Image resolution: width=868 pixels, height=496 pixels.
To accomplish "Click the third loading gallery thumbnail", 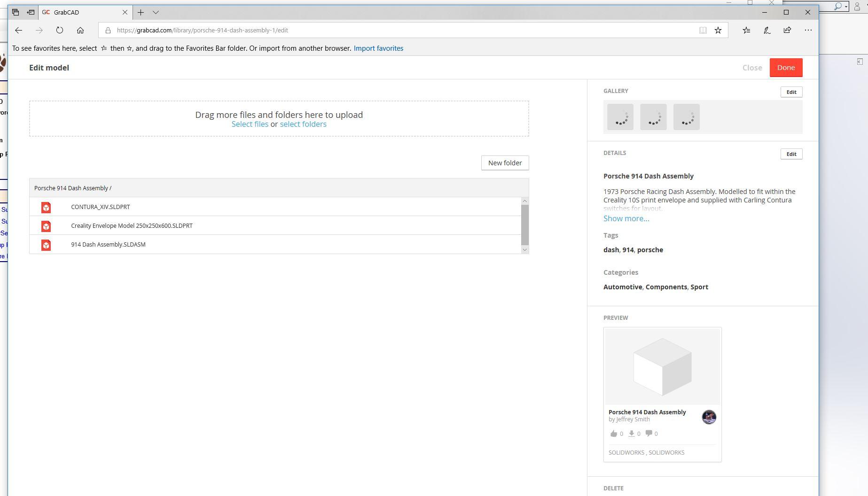I will pos(687,117).
